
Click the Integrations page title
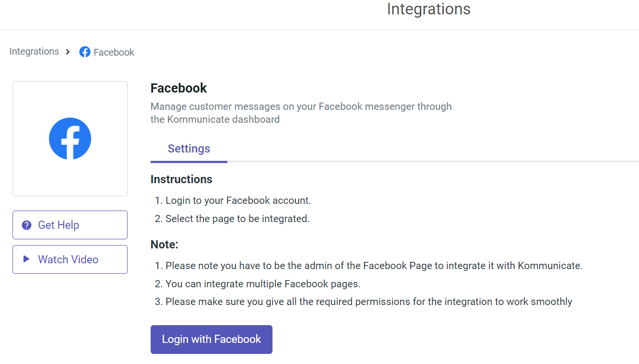click(x=428, y=9)
